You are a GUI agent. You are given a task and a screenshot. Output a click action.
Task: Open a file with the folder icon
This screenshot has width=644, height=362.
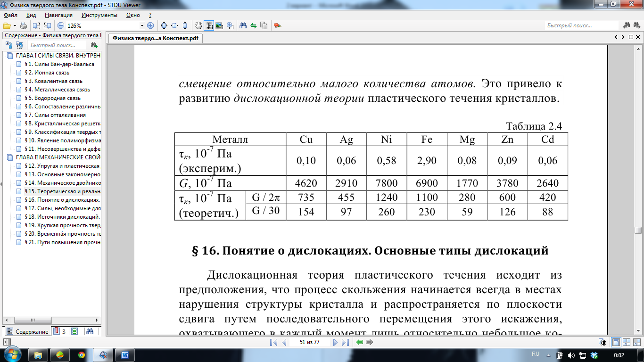(x=7, y=25)
